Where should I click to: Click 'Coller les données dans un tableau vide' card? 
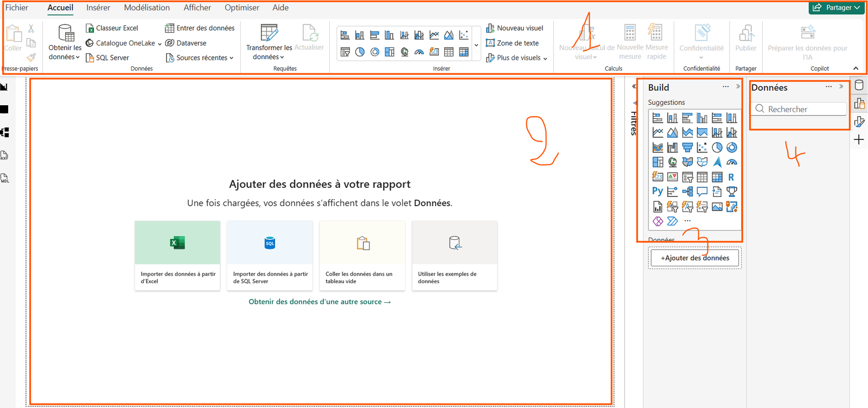[x=362, y=256]
